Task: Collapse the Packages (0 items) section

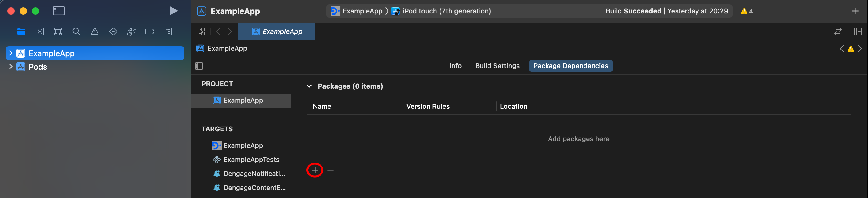Action: tap(309, 86)
